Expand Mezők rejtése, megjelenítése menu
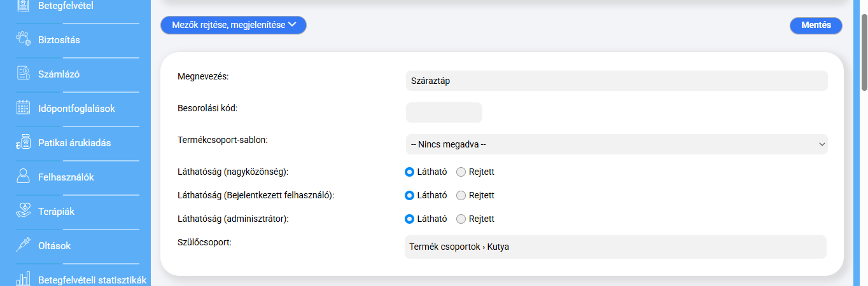Viewport: 868px width, 286px height. tap(234, 25)
